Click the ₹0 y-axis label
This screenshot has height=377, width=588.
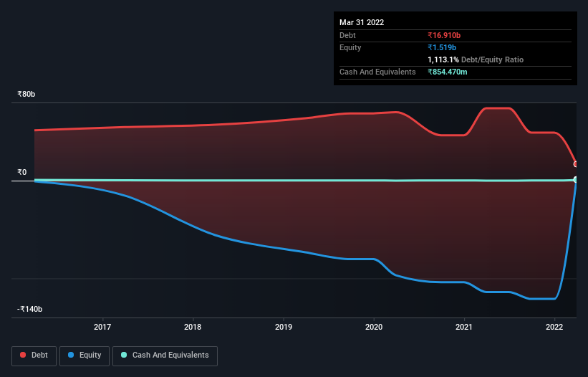coord(22,172)
